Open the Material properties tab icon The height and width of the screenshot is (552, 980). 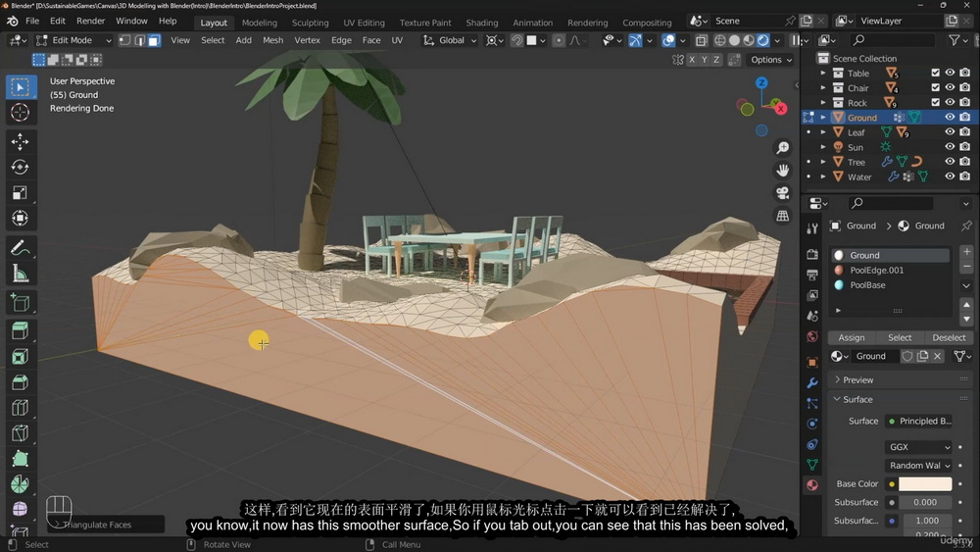(x=812, y=485)
